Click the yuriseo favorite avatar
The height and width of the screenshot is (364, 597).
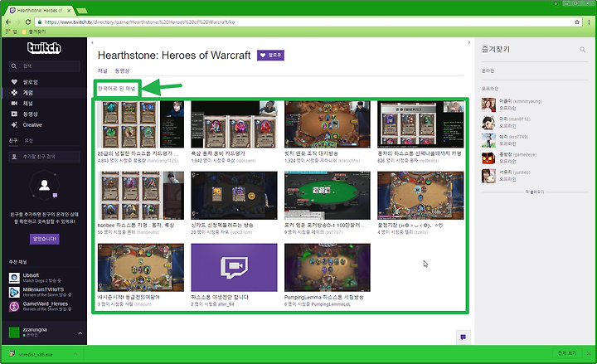point(488,176)
